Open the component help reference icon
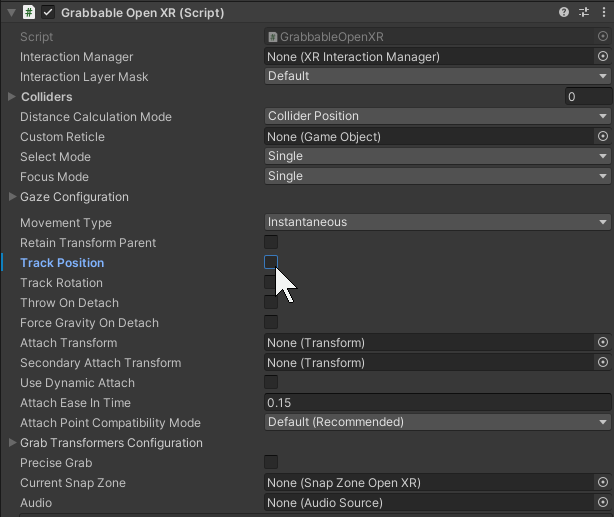The height and width of the screenshot is (517, 614). 565,13
